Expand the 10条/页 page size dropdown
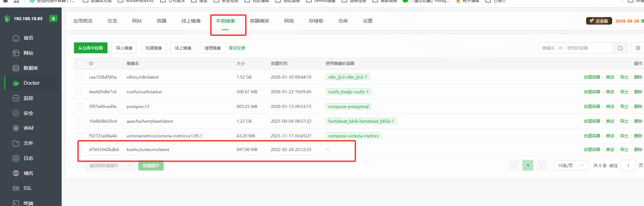644x206 pixels. coord(570,166)
